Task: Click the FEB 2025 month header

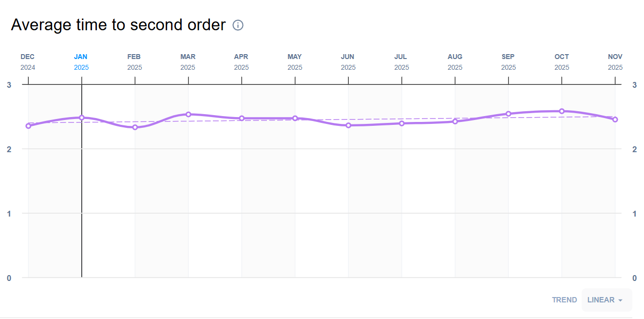Action: (134, 62)
